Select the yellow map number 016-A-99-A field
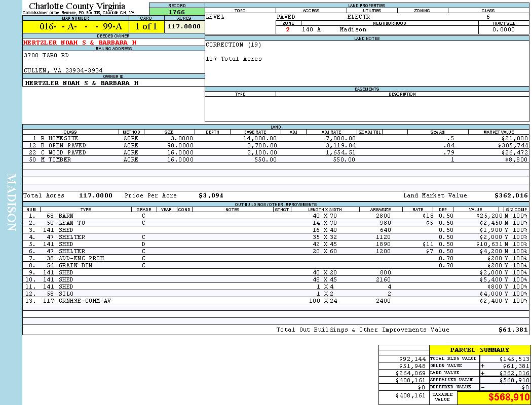 (75, 27)
